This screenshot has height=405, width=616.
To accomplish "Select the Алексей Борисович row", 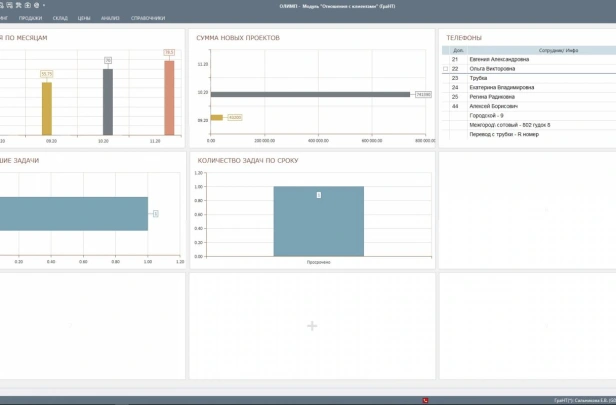I will tap(529, 106).
